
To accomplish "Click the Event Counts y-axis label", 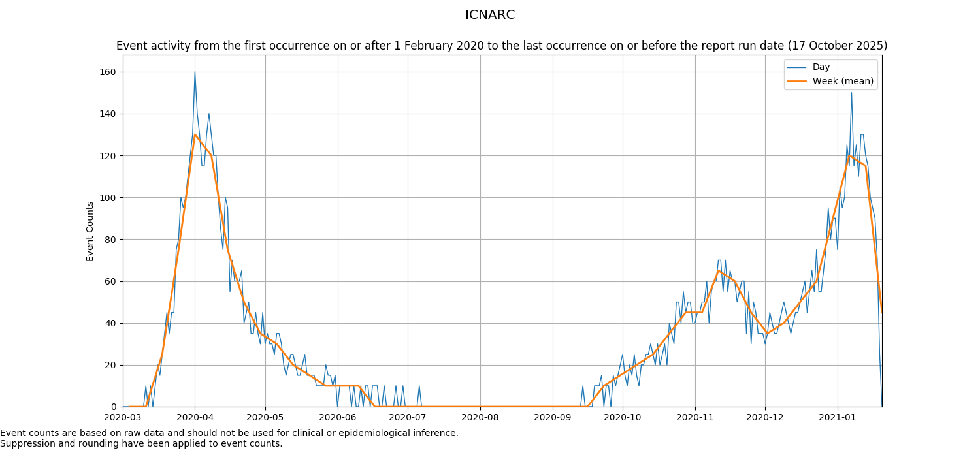I will [x=90, y=231].
